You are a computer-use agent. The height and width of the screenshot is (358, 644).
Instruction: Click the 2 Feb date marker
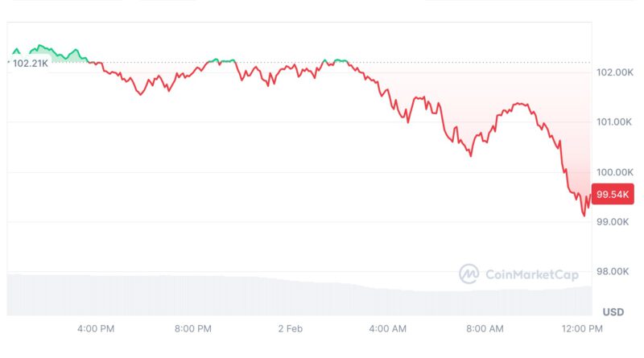click(290, 328)
